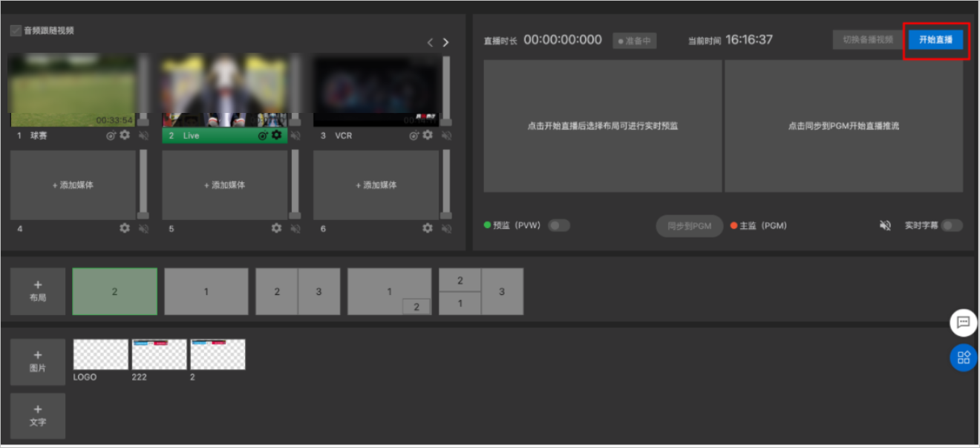980x448 pixels.
Task: Select the full-screen layout 1
Action: coord(206,291)
